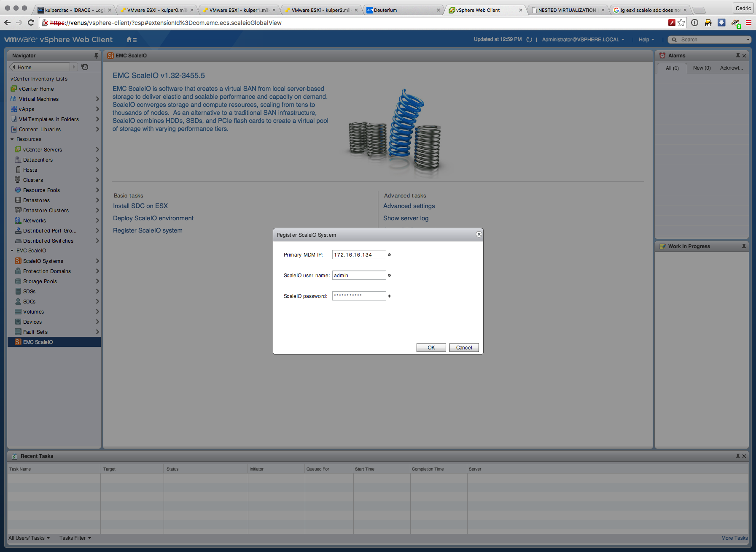The width and height of the screenshot is (756, 552).
Task: Switch to the New (0) alarms tab
Action: pos(702,68)
